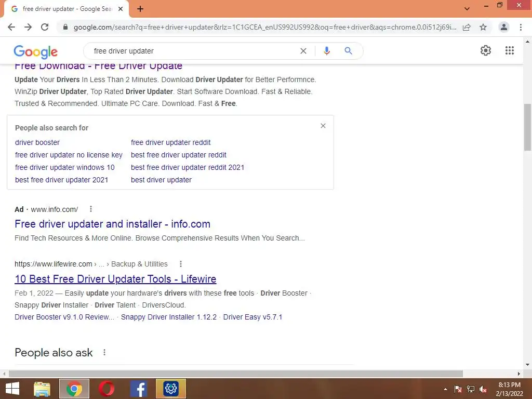
Task: View site security lock information
Action: pyautogui.click(x=65, y=27)
